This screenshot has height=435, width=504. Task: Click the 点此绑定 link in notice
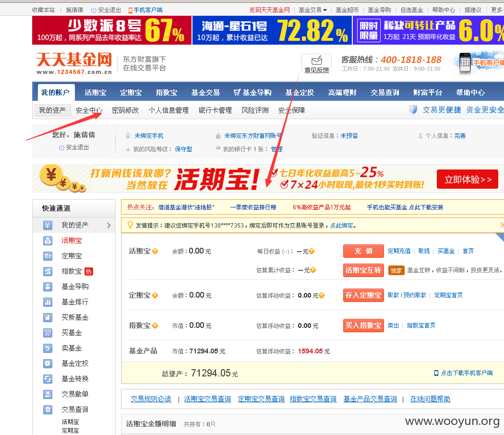pyautogui.click(x=342, y=225)
